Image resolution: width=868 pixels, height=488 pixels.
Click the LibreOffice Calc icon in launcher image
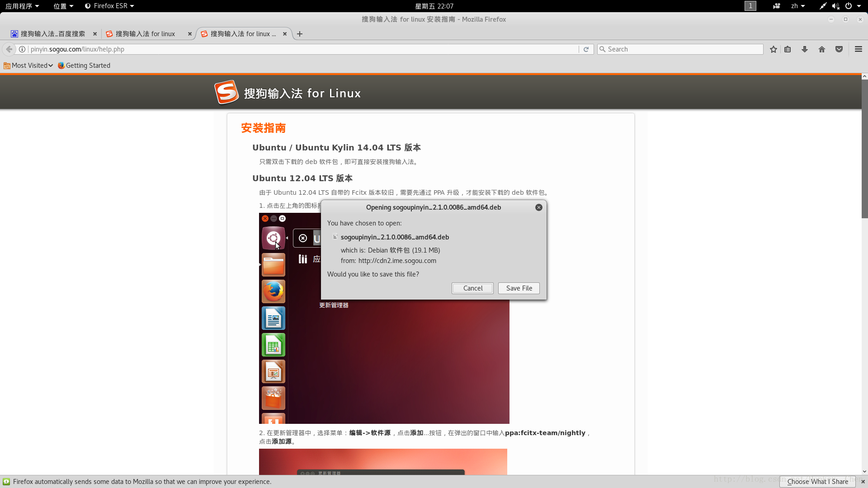click(273, 345)
